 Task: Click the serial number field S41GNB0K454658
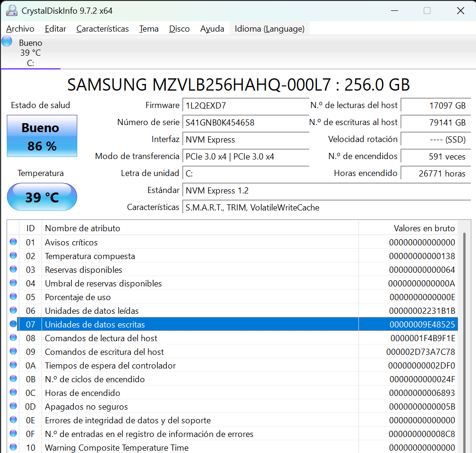(246, 123)
